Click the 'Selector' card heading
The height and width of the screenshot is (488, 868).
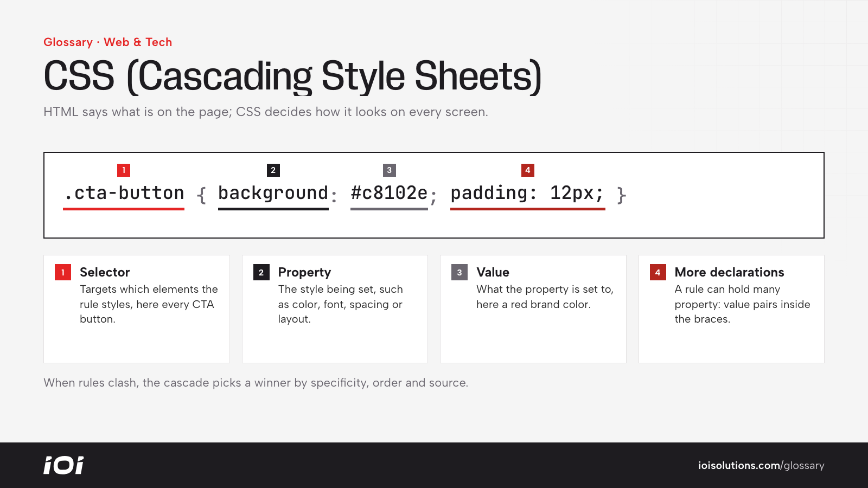(x=105, y=272)
